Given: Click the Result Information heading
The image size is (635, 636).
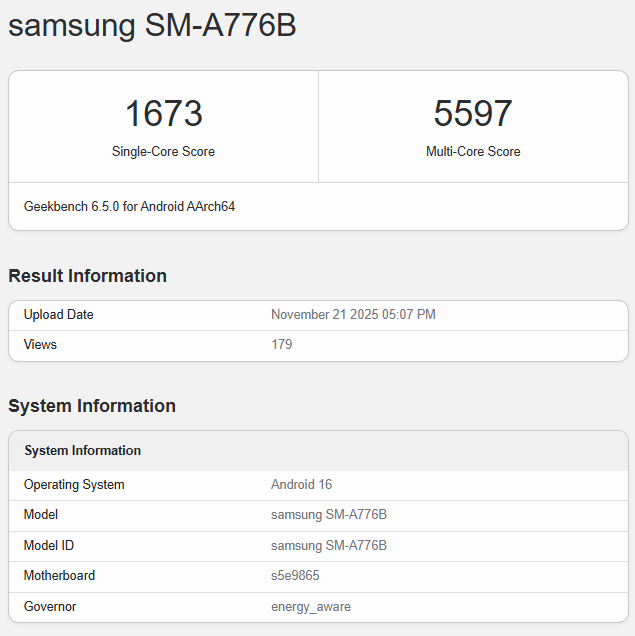Looking at the screenshot, I should point(87,276).
